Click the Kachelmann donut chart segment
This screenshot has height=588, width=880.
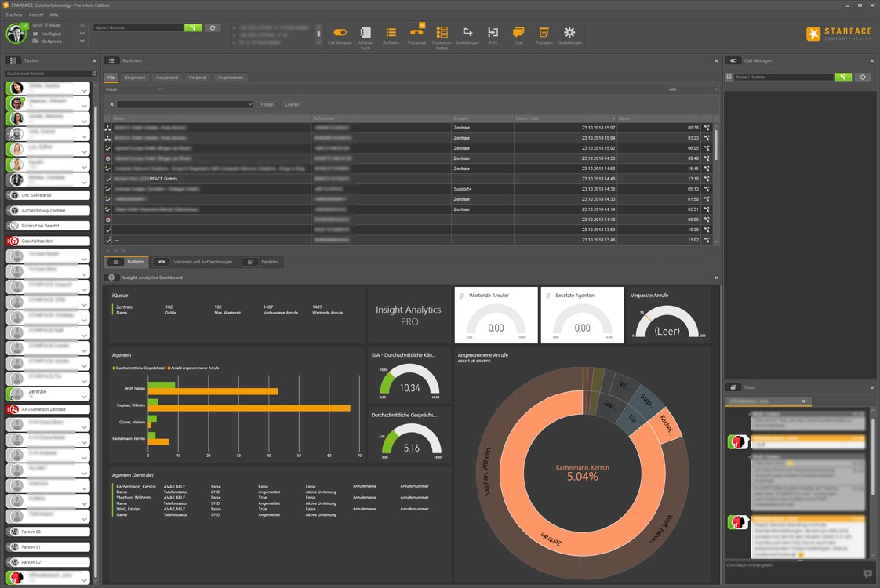click(667, 425)
